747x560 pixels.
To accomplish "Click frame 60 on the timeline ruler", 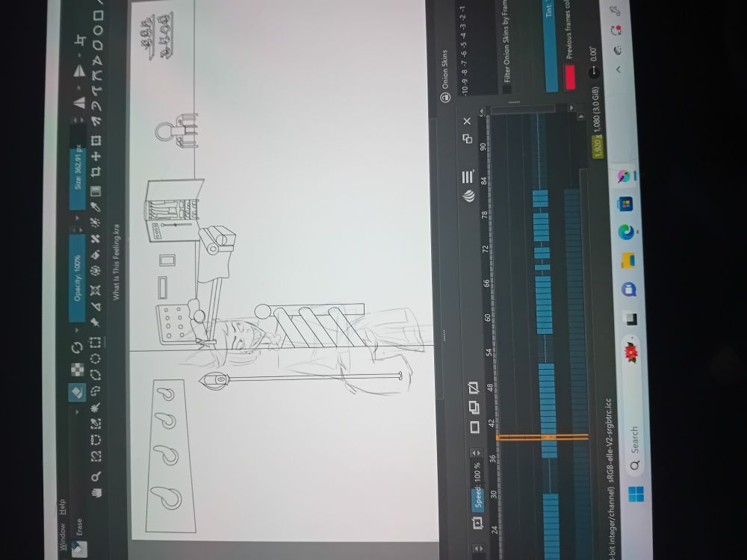I will point(487,317).
